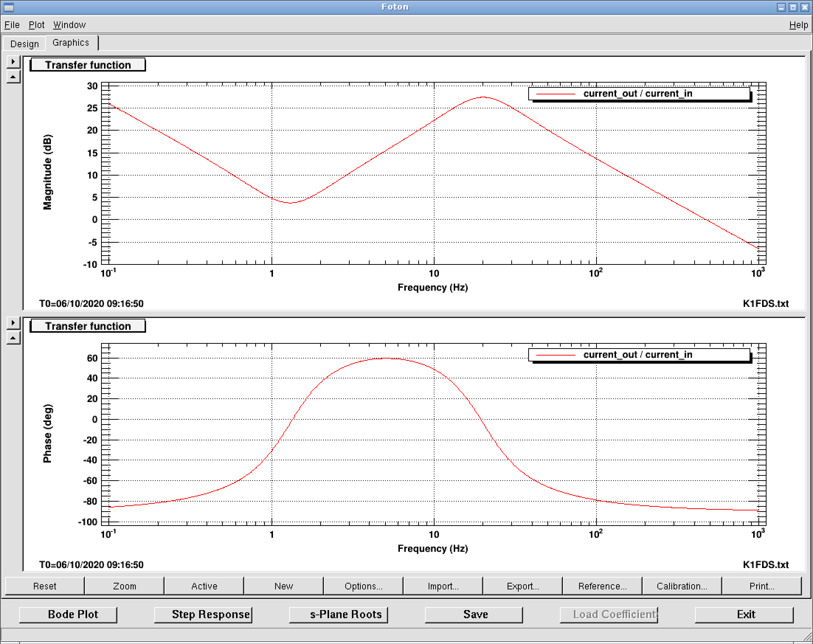The height and width of the screenshot is (644, 813).
Task: Click the Load Coefficient button
Action: 609,614
